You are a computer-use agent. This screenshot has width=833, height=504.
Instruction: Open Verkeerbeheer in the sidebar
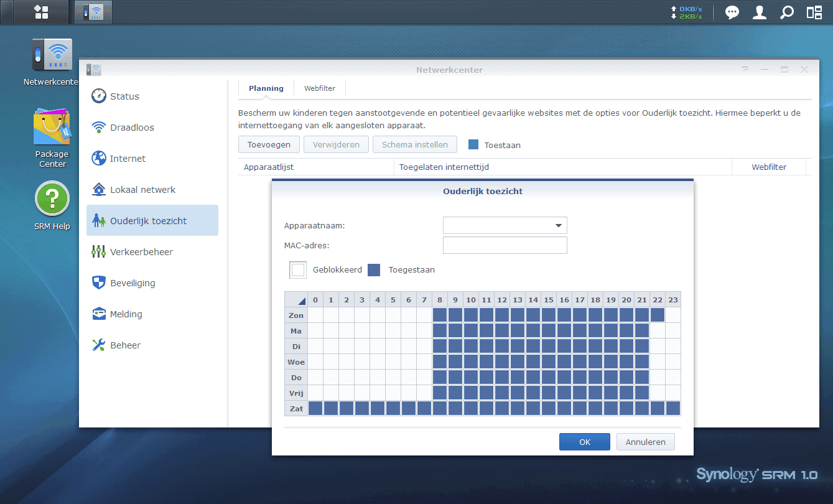pos(141,252)
